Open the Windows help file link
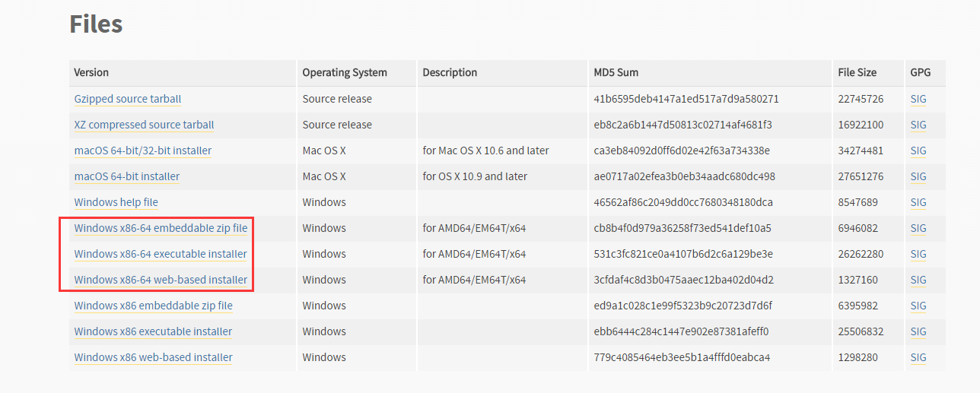This screenshot has width=980, height=393. [116, 202]
